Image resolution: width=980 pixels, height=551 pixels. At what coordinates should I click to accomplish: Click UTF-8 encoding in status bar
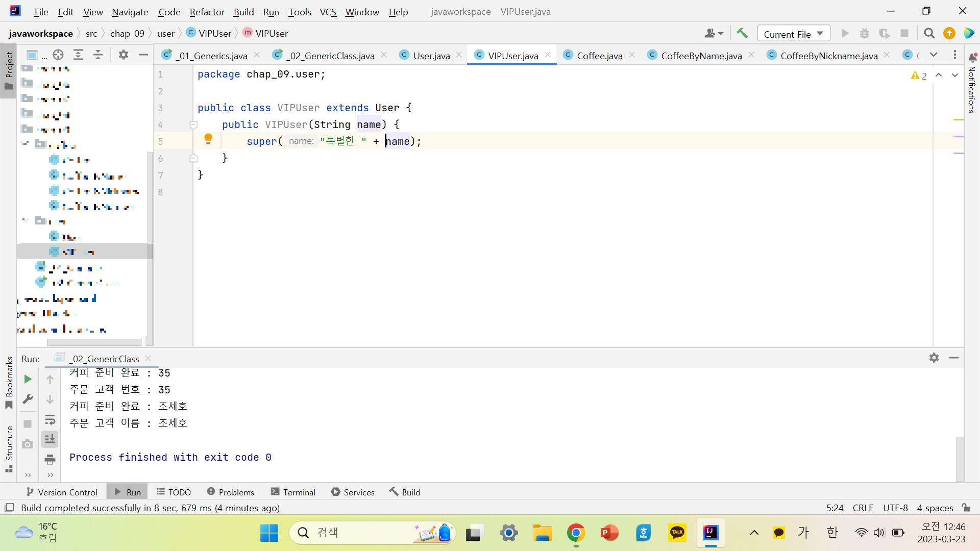895,508
